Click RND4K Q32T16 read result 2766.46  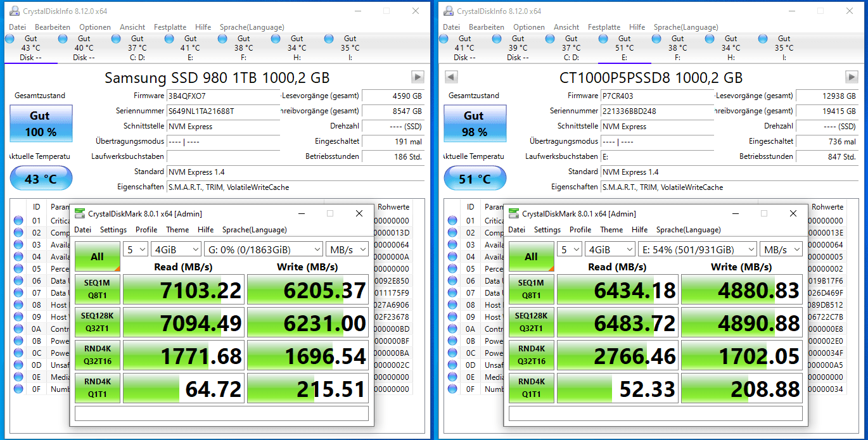pyautogui.click(x=618, y=355)
